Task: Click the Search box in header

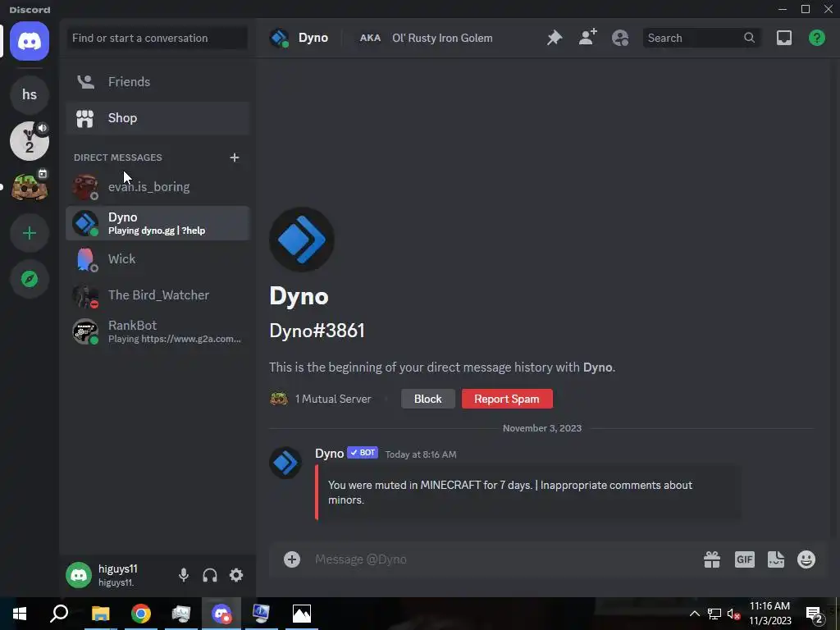Action: 701,38
